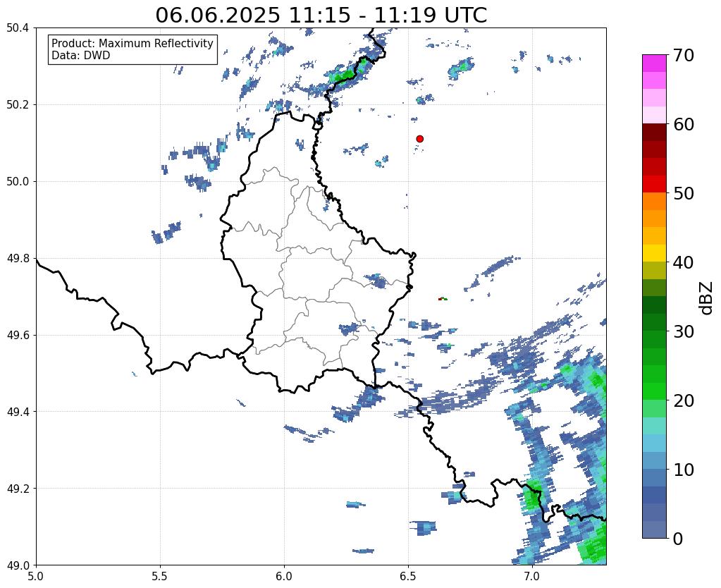Click the colorbar tick label "70"
The width and height of the screenshot is (721, 588).
(683, 55)
